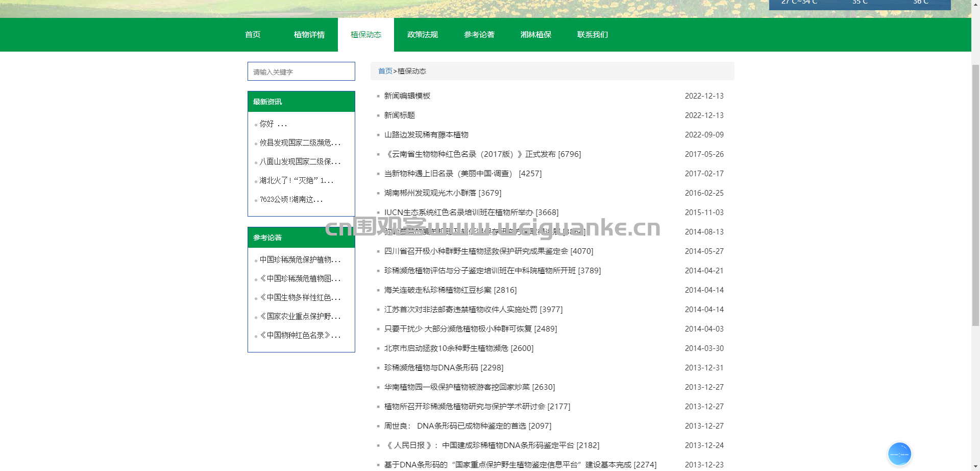The width and height of the screenshot is (980, 471).
Task: Open 政策法规 navigation item
Action: point(423,35)
